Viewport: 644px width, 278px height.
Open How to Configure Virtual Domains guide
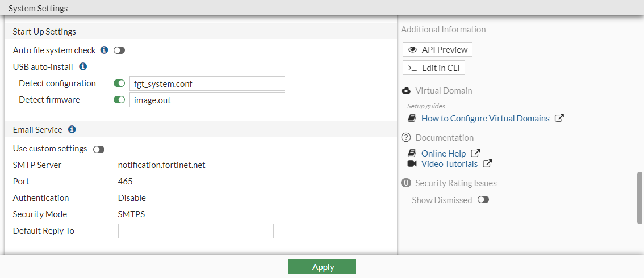point(485,119)
